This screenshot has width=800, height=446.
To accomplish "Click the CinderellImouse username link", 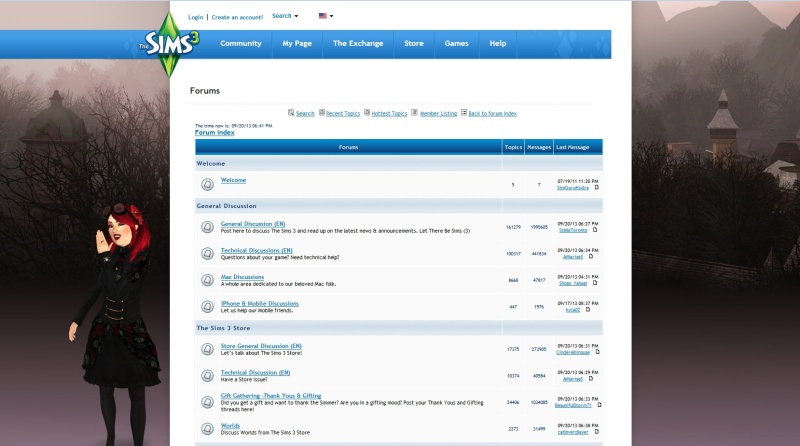I will click(573, 352).
